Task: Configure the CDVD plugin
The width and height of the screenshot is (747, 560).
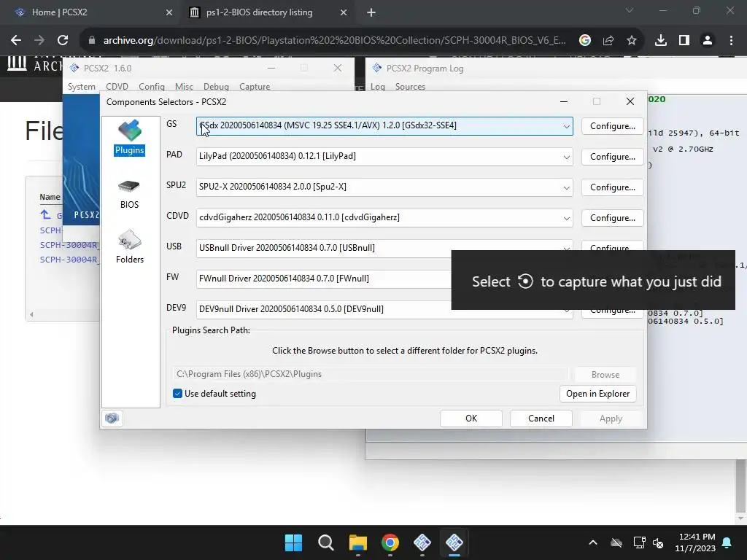Action: (x=612, y=218)
